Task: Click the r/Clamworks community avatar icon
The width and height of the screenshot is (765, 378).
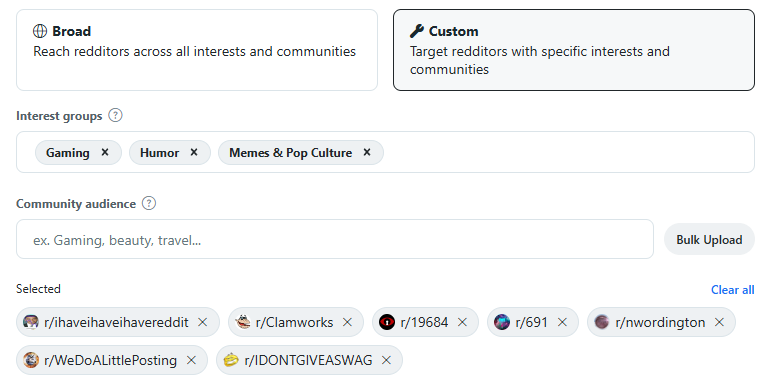Action: pyautogui.click(x=242, y=322)
